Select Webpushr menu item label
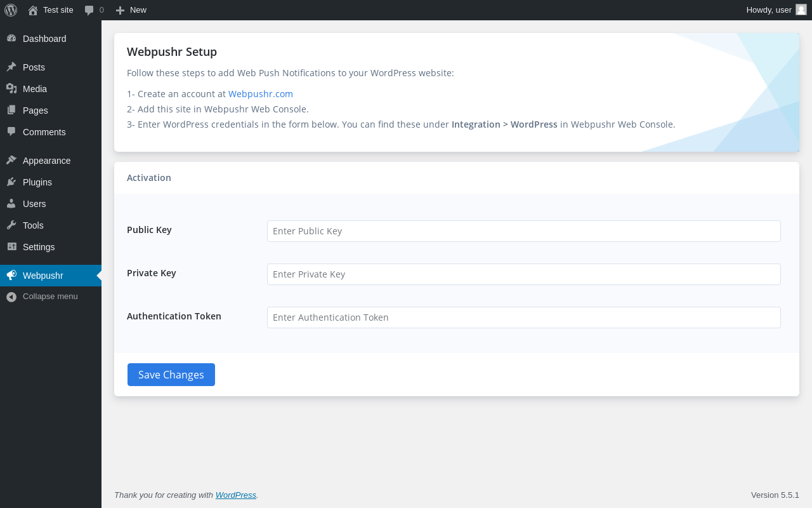The height and width of the screenshot is (508, 812). tap(43, 276)
